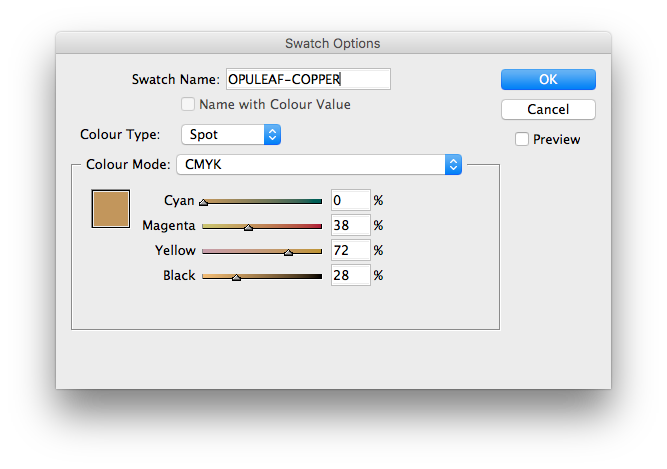This screenshot has width=667, height=469.
Task: Click the Black slider thumb
Action: [x=236, y=277]
